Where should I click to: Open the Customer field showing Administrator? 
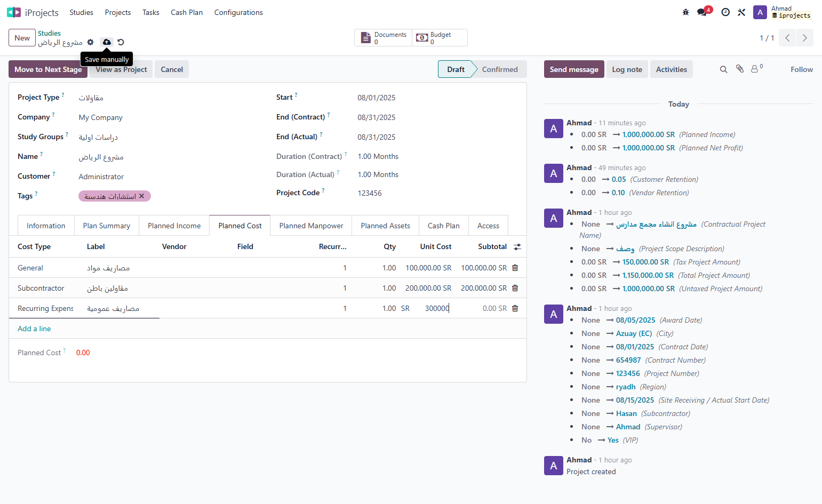[x=169, y=177]
